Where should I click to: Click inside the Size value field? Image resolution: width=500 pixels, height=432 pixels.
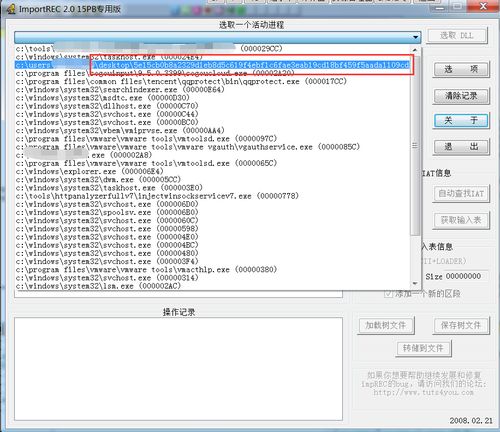466,276
